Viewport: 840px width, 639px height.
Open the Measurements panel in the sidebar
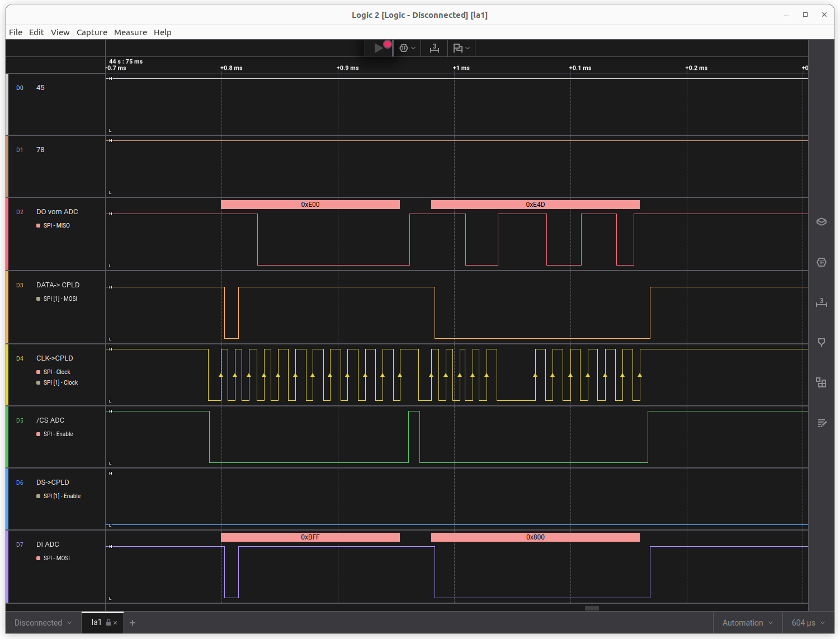click(821, 302)
